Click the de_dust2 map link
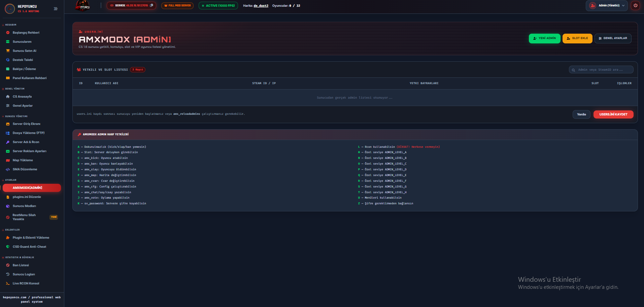The width and height of the screenshot is (644, 307). coord(261,6)
